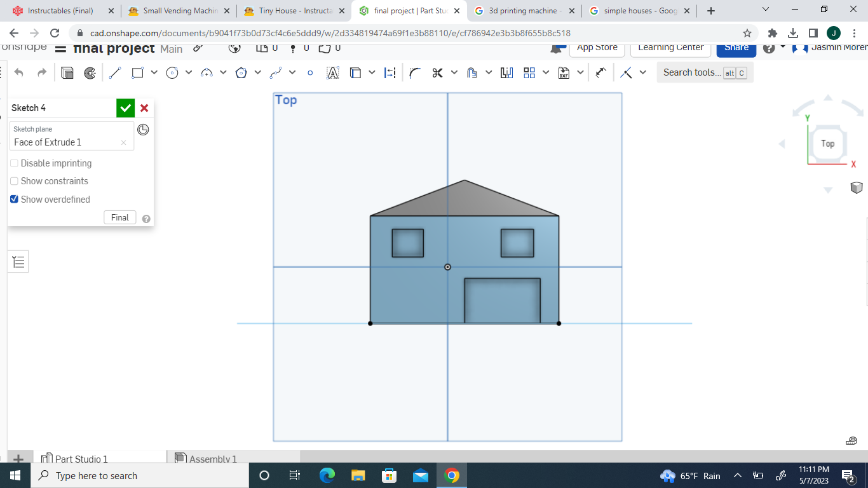Accept the sketch with the green checkmark
This screenshot has width=868, height=488.
pos(125,107)
